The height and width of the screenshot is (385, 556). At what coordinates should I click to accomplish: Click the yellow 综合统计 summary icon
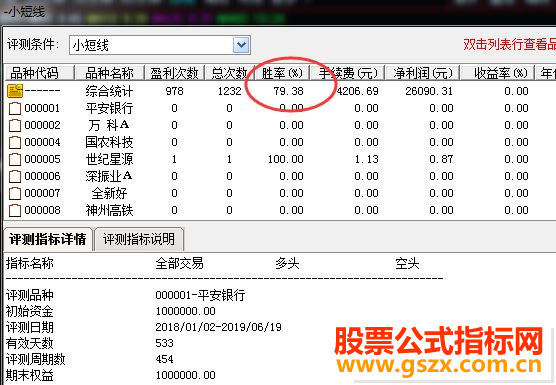click(15, 91)
